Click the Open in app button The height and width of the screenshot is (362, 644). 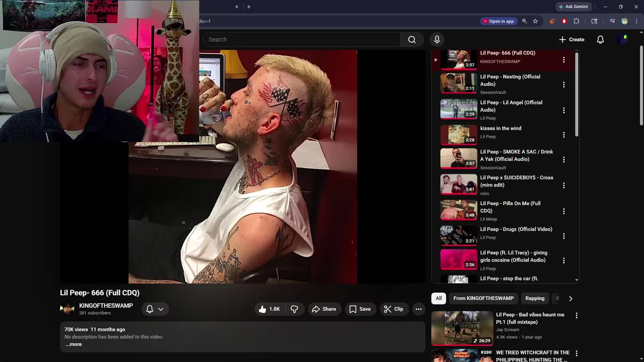499,21
